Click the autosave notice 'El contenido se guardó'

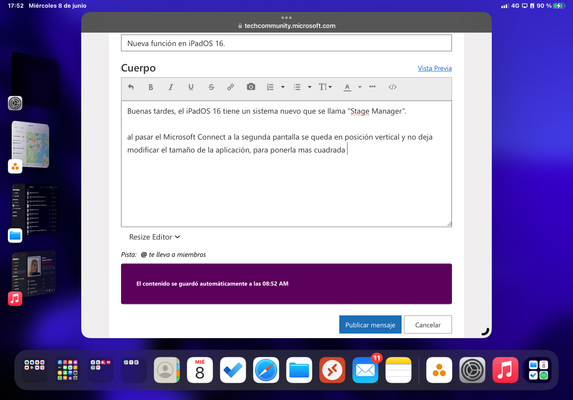212,283
